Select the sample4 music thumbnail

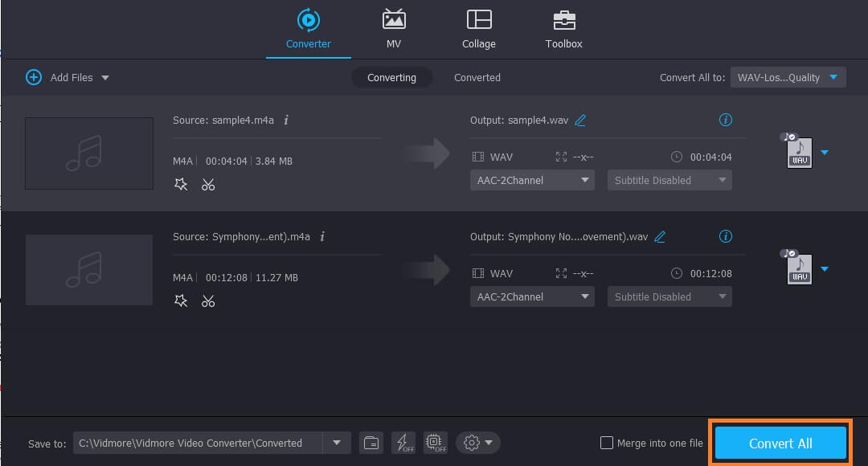pos(88,153)
